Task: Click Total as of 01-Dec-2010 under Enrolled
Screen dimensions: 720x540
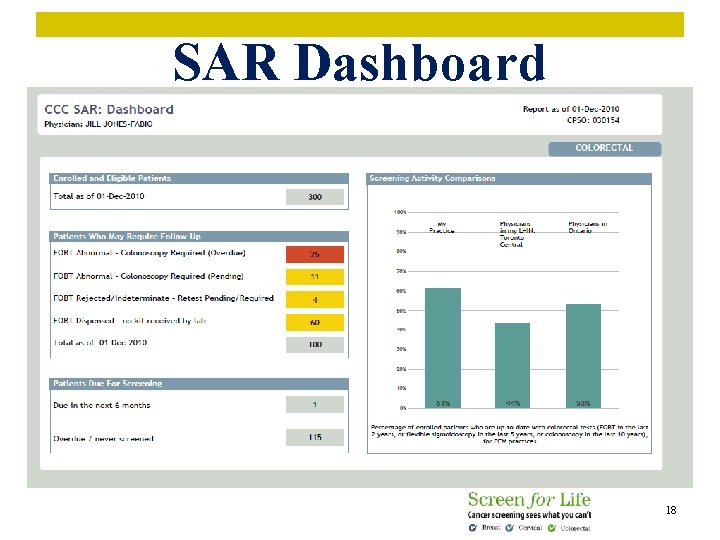Action: [99, 196]
